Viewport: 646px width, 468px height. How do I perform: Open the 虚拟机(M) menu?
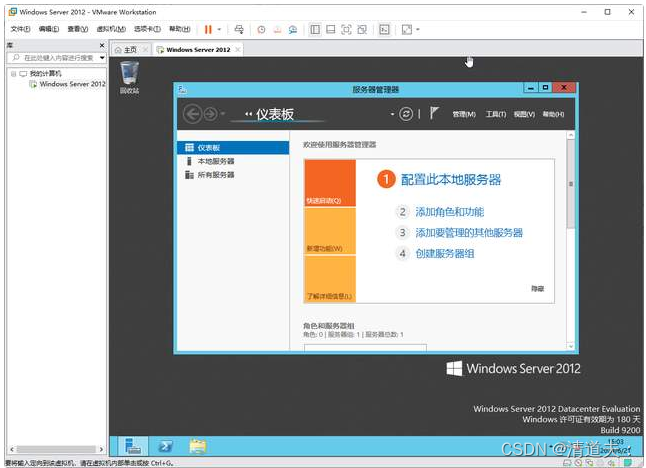pos(111,29)
